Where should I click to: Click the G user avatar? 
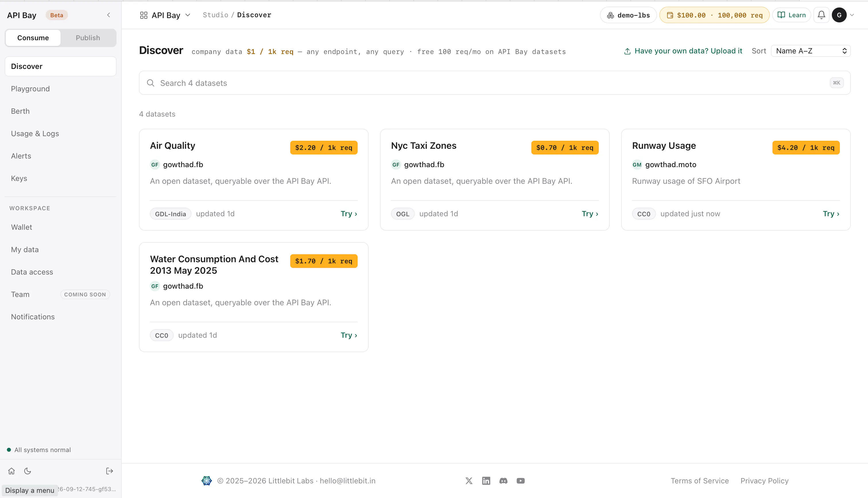tap(839, 15)
